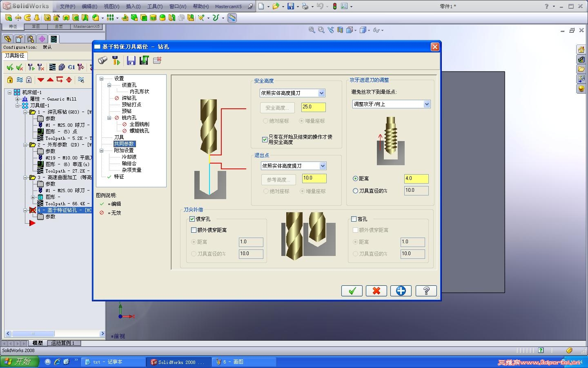Viewport: 588px width, 368px height.
Task: Click the load defaults icon with green arrow
Action: (x=144, y=61)
